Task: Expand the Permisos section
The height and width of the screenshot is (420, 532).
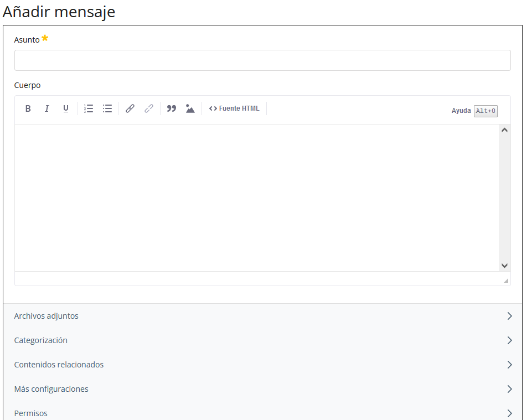Action: coord(262,413)
